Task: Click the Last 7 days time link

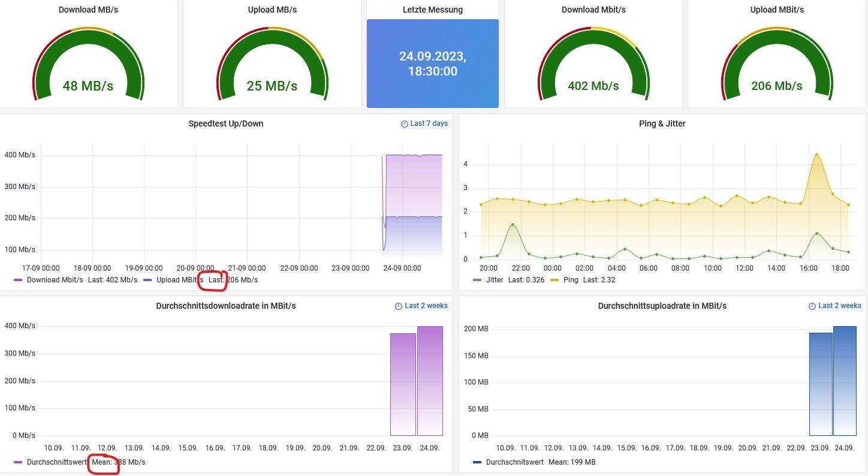Action: tap(429, 123)
